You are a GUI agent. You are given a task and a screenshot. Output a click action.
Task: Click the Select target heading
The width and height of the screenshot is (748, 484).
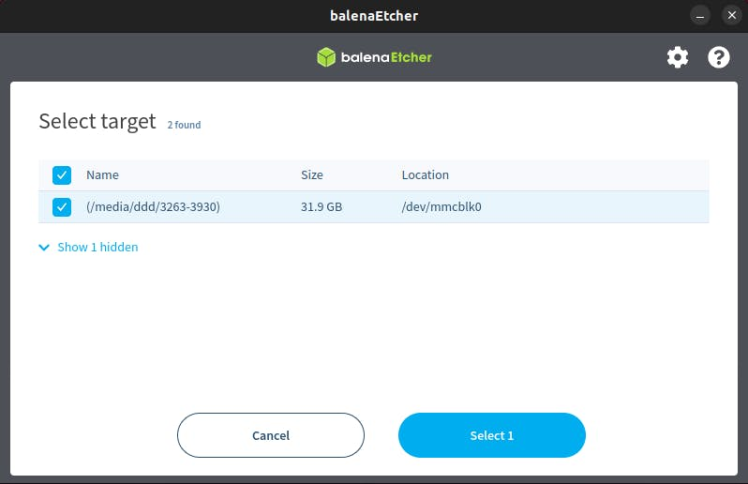pos(97,121)
